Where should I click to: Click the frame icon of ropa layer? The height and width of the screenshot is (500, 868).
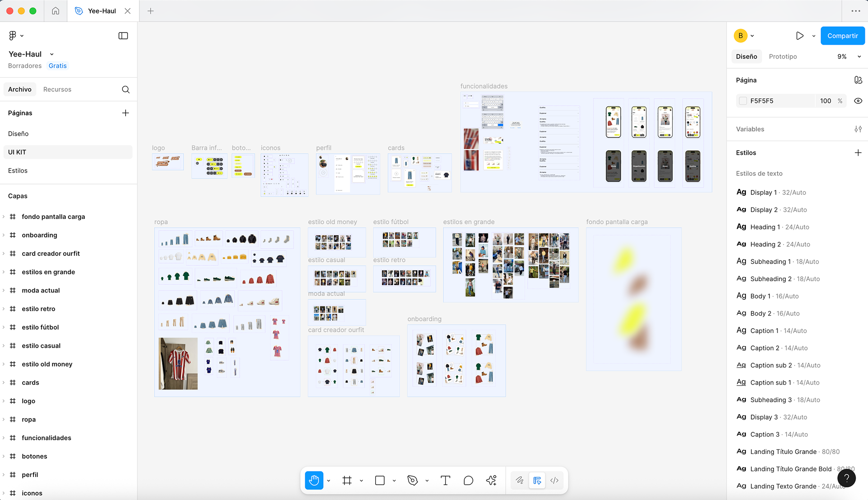(x=13, y=420)
